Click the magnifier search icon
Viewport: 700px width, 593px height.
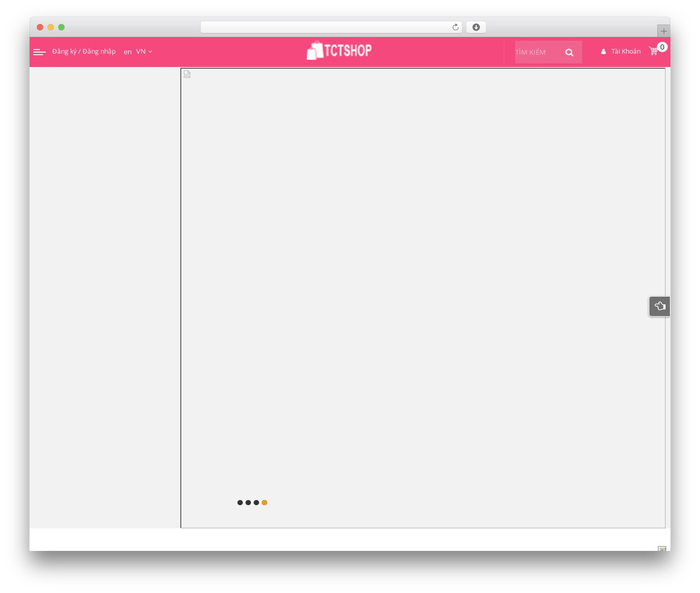click(x=569, y=53)
